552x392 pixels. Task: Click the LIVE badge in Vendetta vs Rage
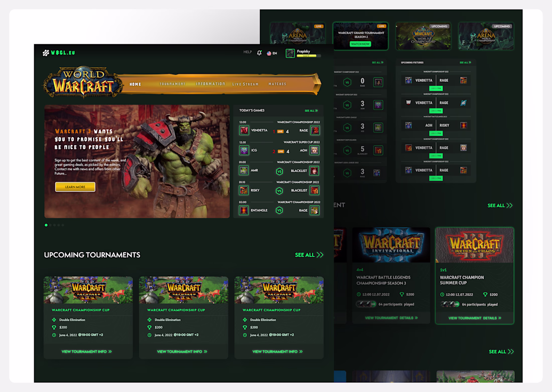pyautogui.click(x=280, y=132)
